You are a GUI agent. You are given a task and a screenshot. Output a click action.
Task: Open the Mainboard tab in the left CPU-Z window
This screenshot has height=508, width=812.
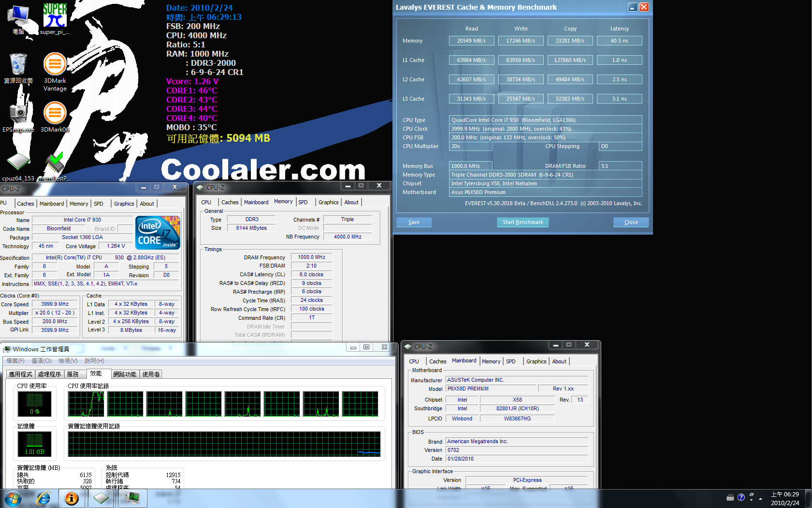52,204
